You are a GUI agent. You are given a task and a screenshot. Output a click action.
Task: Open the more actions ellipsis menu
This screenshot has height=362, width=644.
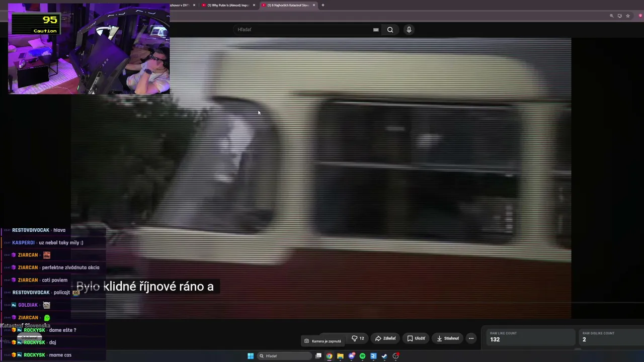pos(471,338)
